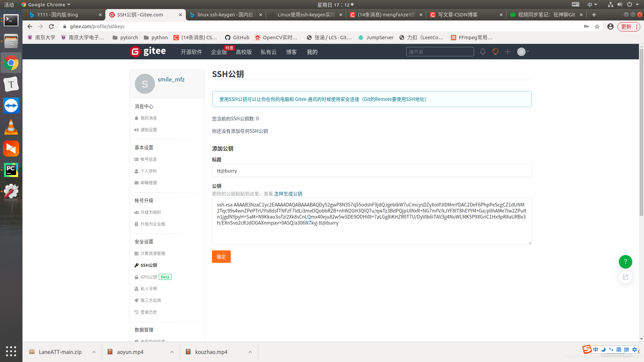Open the 怎样生成公钥 help link
Screen dimensions: 644x362
[288, 194]
